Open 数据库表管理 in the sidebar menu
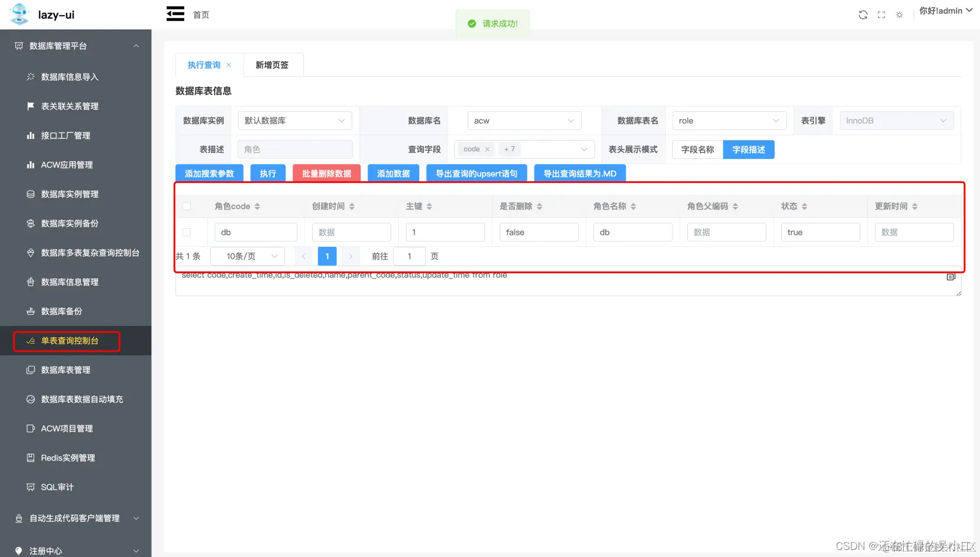The image size is (980, 557). point(65,369)
